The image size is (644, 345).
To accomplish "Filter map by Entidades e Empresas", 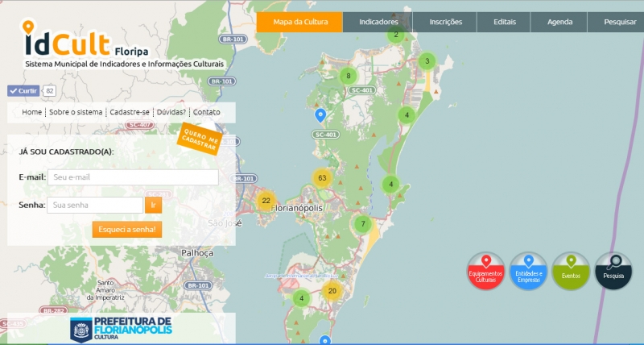I will [529, 271].
